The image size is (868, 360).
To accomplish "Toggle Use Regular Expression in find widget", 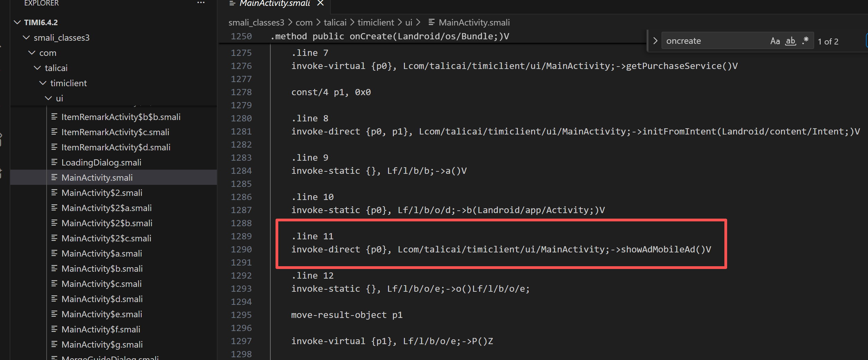I will pos(806,41).
